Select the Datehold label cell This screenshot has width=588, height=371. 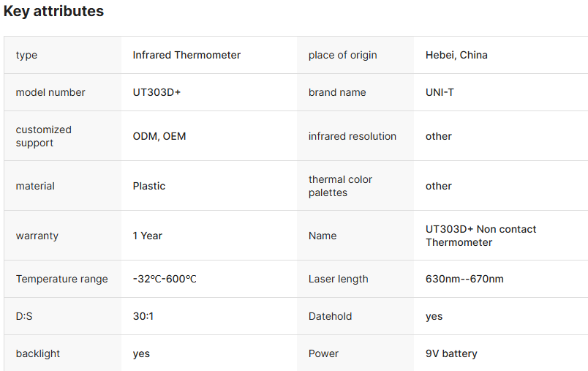(x=330, y=316)
